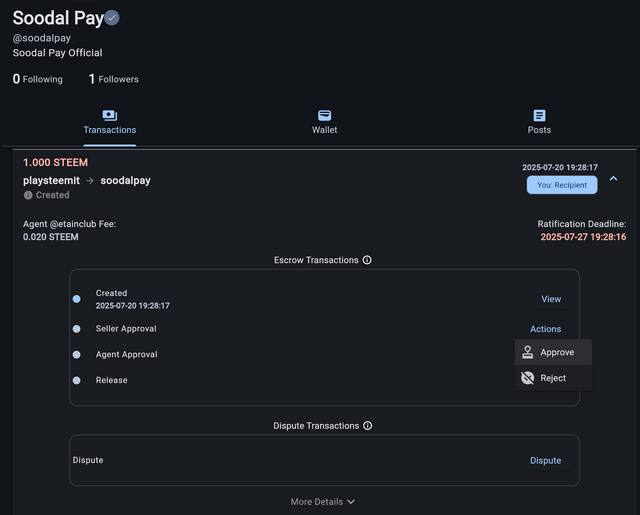Click the Transactions tab icon
The image size is (640, 515).
tap(110, 115)
